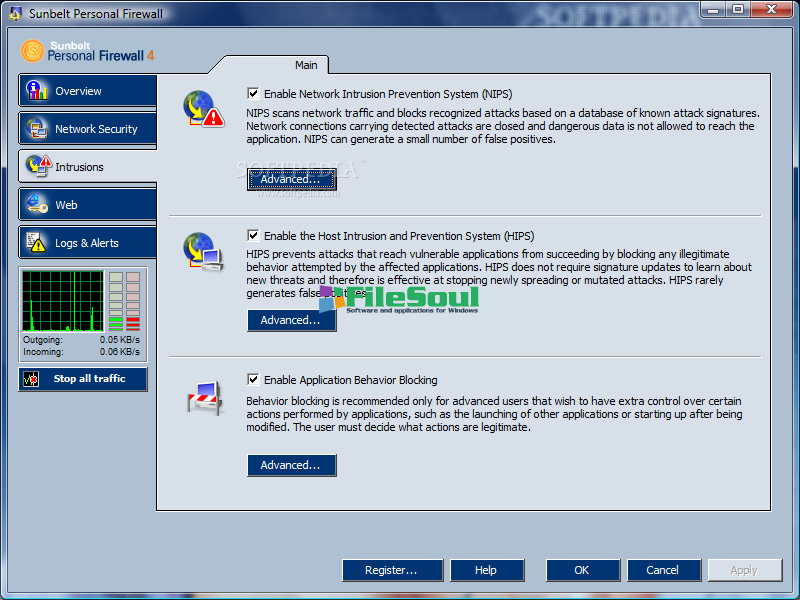Toggle Enable Network Intrusion Prevention System checkbox
This screenshot has width=800, height=600.
point(253,93)
